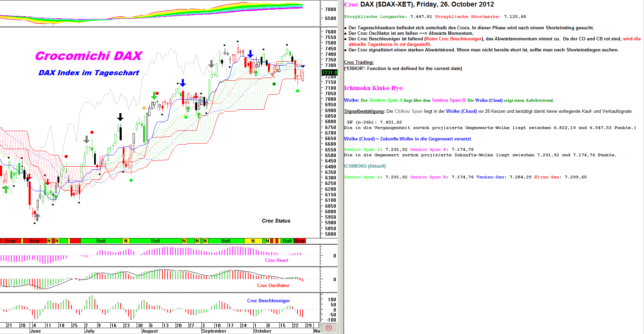Click the red sad face icon
The image size is (644, 334).
329,328
